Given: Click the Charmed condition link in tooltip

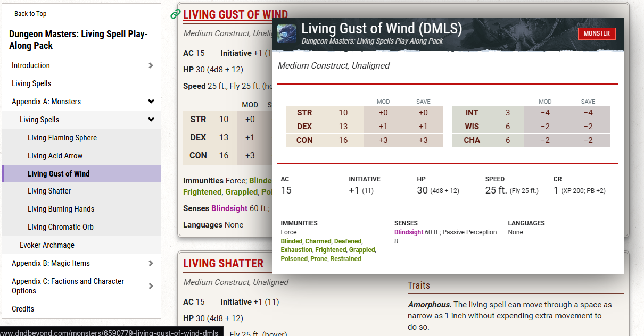Looking at the screenshot, I should [318, 241].
